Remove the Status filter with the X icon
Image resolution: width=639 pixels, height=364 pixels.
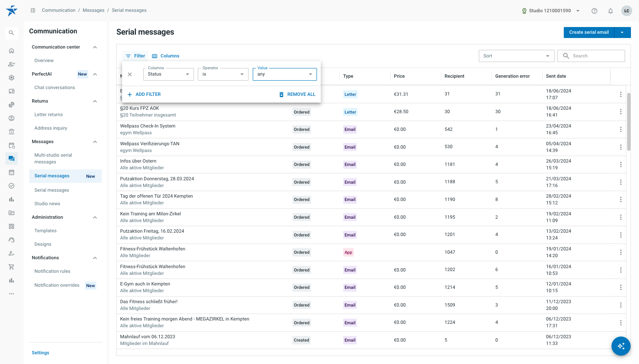click(x=130, y=74)
